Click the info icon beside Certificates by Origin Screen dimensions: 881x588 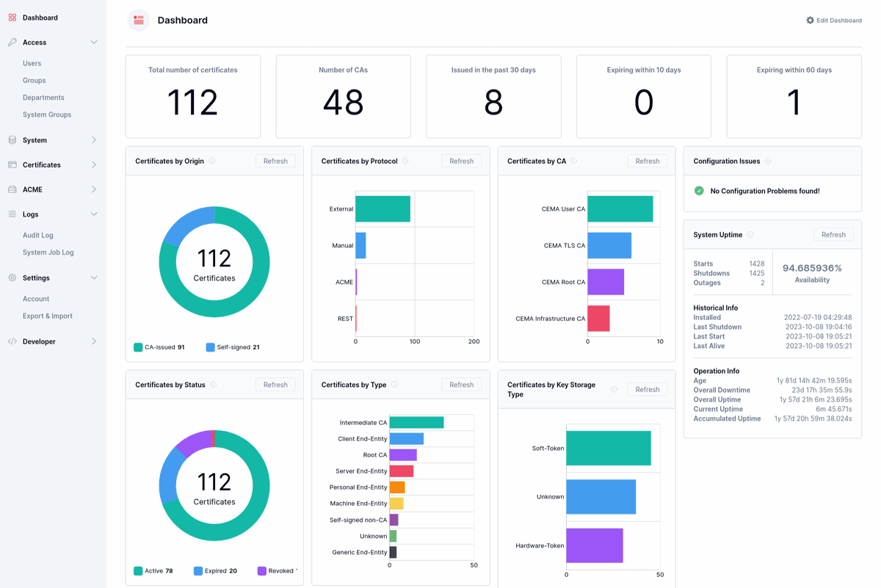click(x=212, y=161)
